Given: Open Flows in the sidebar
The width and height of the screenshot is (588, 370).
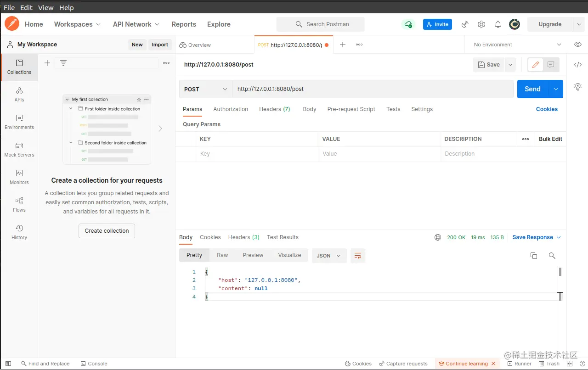Looking at the screenshot, I should 19,205.
